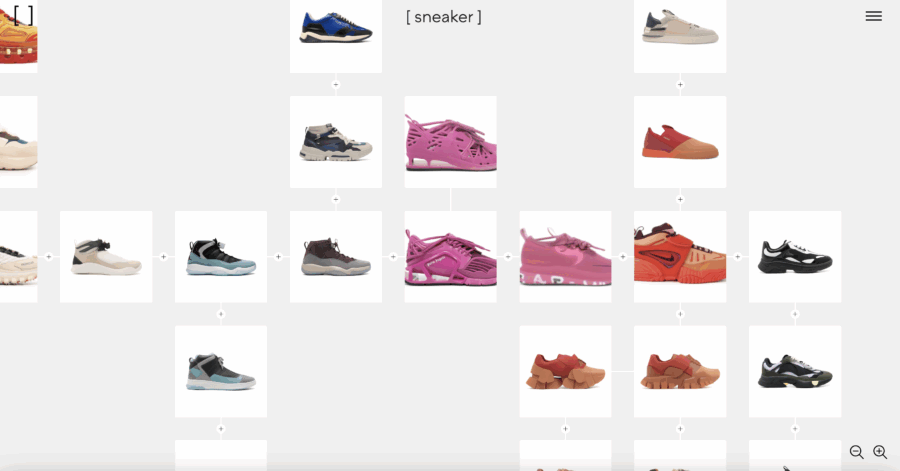900x471 pixels.
Task: Select the pink cutout cage sneaker thumbnail
Action: tap(451, 142)
